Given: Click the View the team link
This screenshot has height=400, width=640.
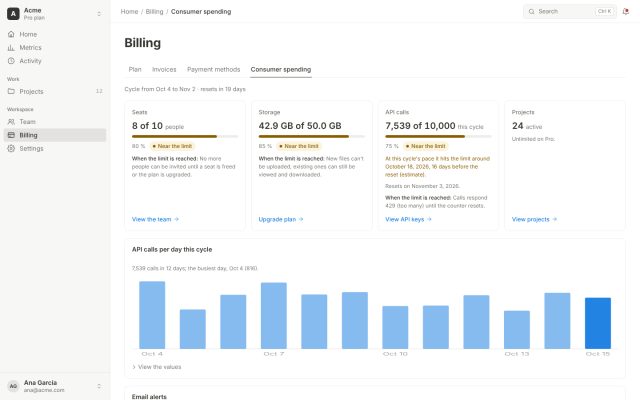Looking at the screenshot, I should [155, 219].
